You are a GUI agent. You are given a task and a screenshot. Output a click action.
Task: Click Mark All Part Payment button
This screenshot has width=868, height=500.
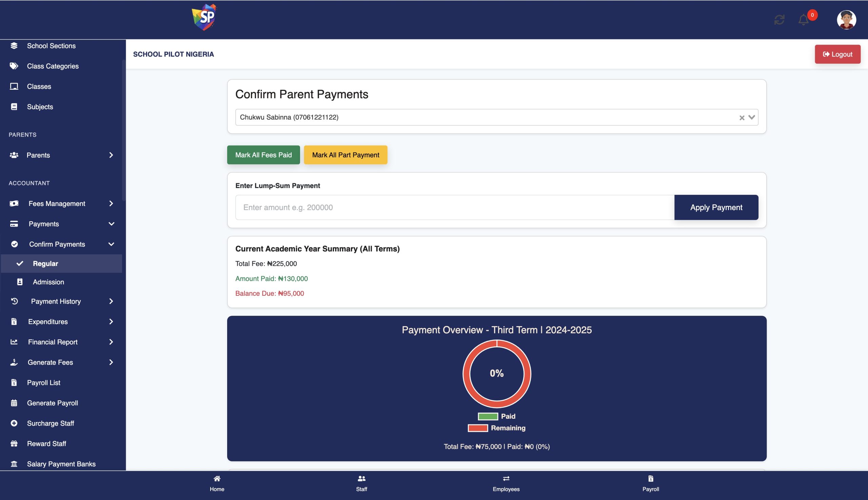tap(346, 155)
